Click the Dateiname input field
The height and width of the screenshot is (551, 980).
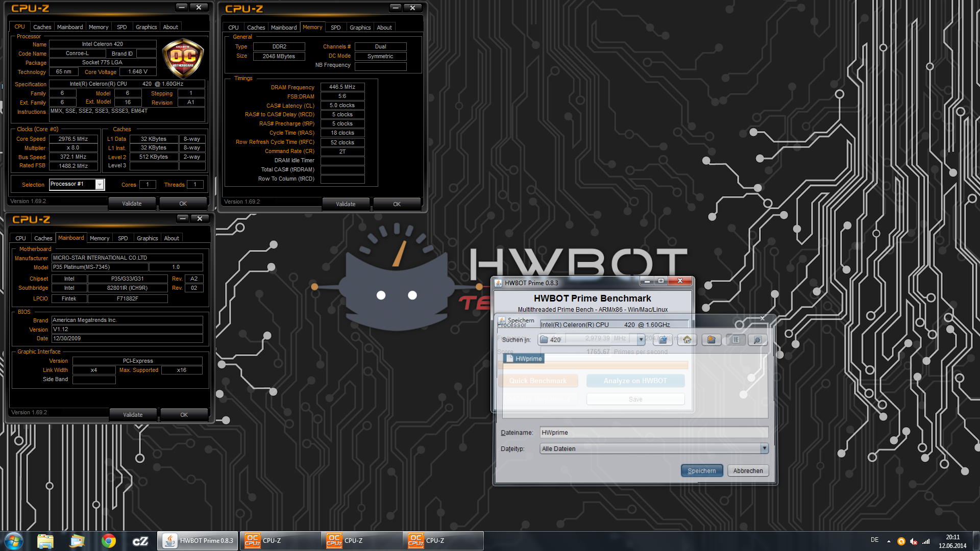(653, 433)
